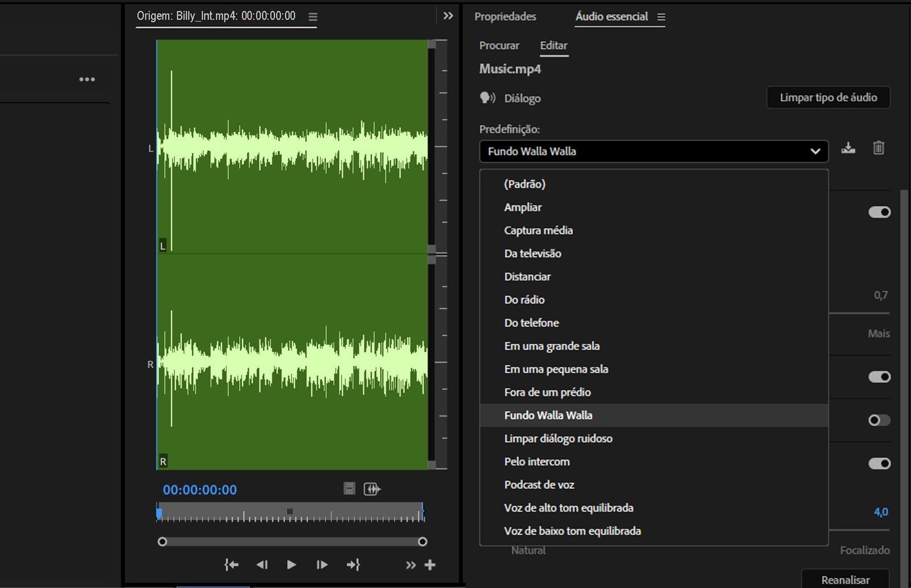The width and height of the screenshot is (911, 588).
Task: Step back one frame
Action: 262,565
